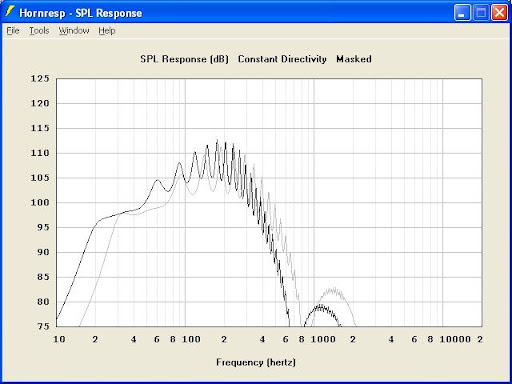Click the 'Frequency (hertz)' axis label
The height and width of the screenshot is (384, 512).
[256, 362]
